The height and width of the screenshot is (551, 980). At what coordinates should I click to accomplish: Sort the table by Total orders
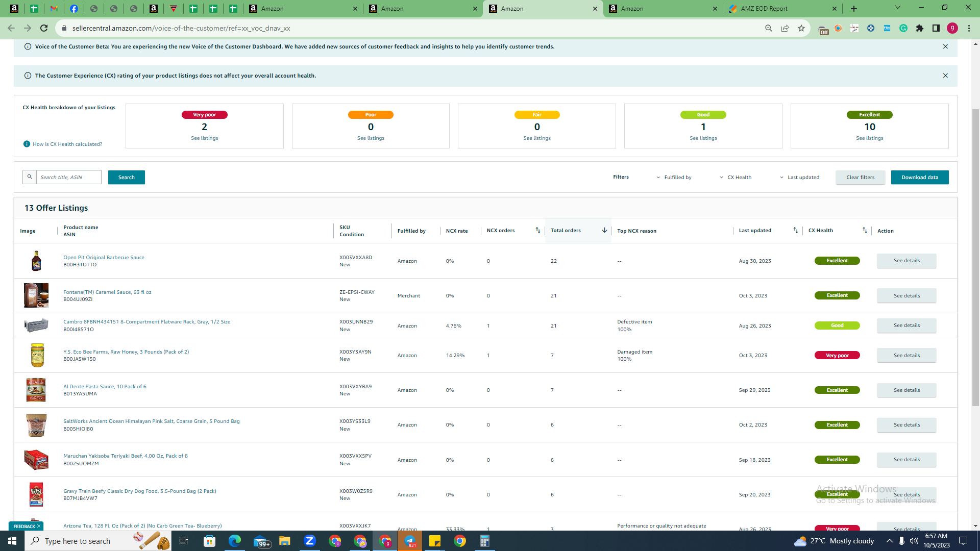point(604,231)
